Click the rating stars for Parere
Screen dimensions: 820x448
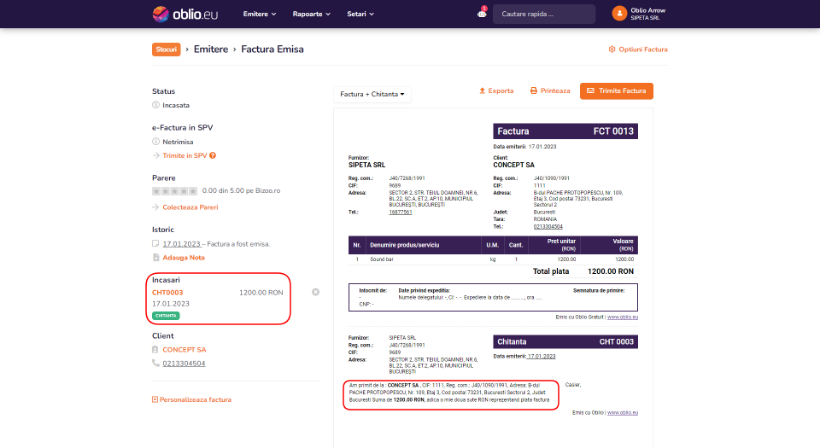point(175,191)
